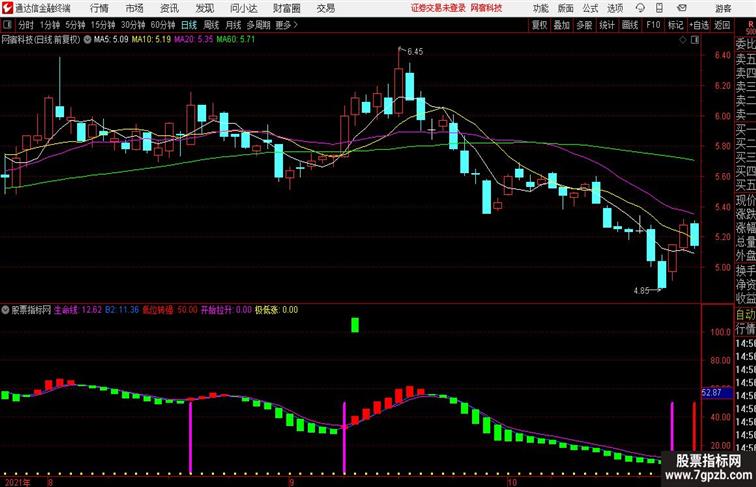Switch to the 5分钟 period tab
This screenshot has height=487, width=756.
pos(75,25)
